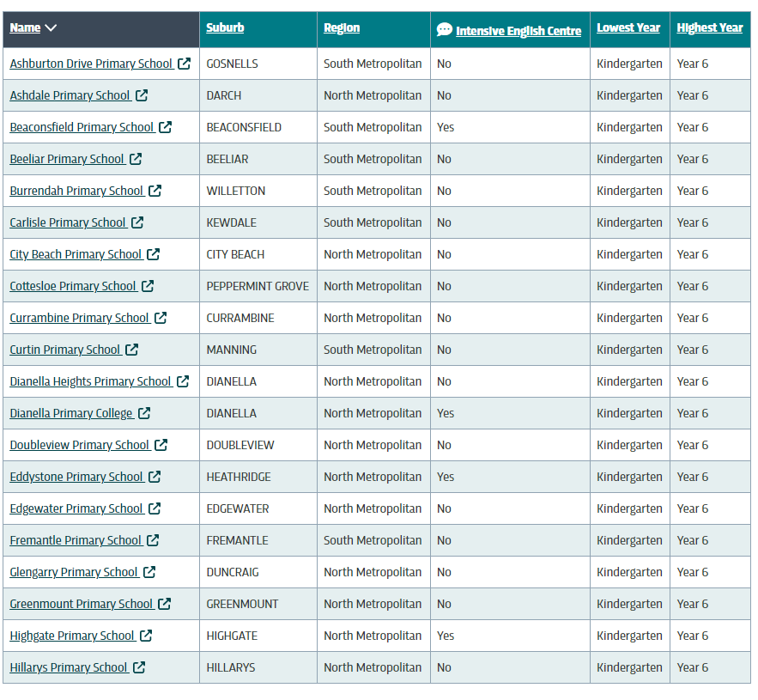Click external link icon beside Ashdale Primary School
This screenshot has width=758, height=700.
[142, 95]
